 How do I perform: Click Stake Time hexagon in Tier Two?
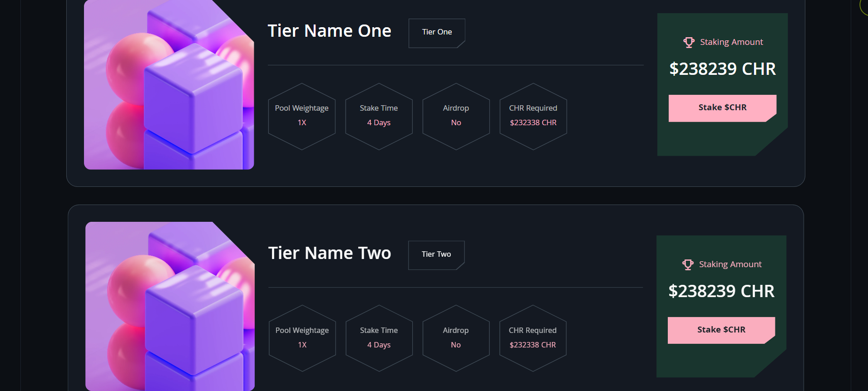point(379,338)
